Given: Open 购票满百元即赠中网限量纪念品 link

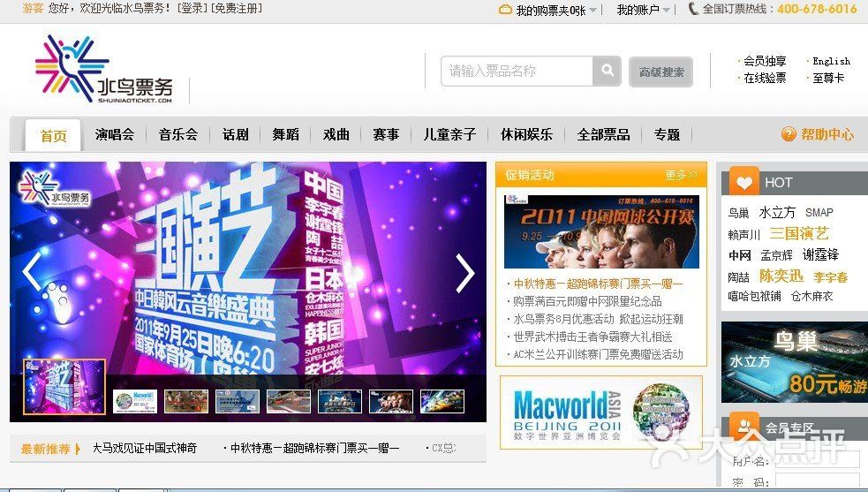Looking at the screenshot, I should point(587,301).
